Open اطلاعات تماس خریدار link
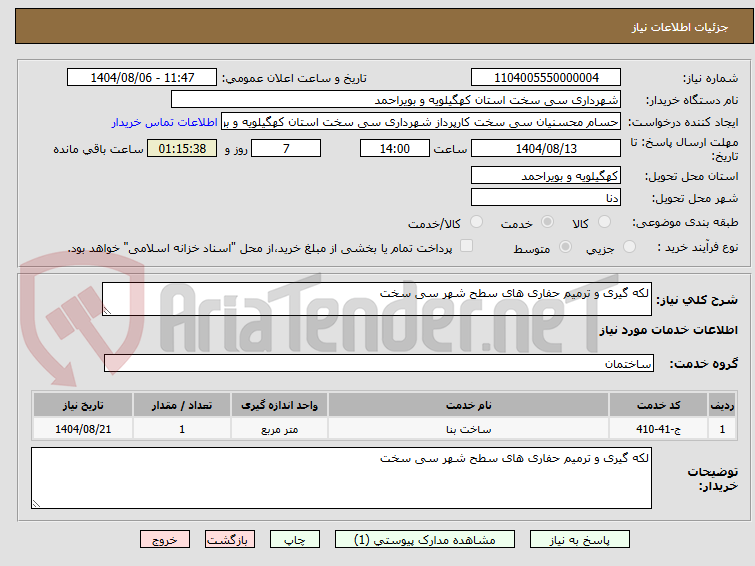The height and width of the screenshot is (566, 755). (165, 122)
